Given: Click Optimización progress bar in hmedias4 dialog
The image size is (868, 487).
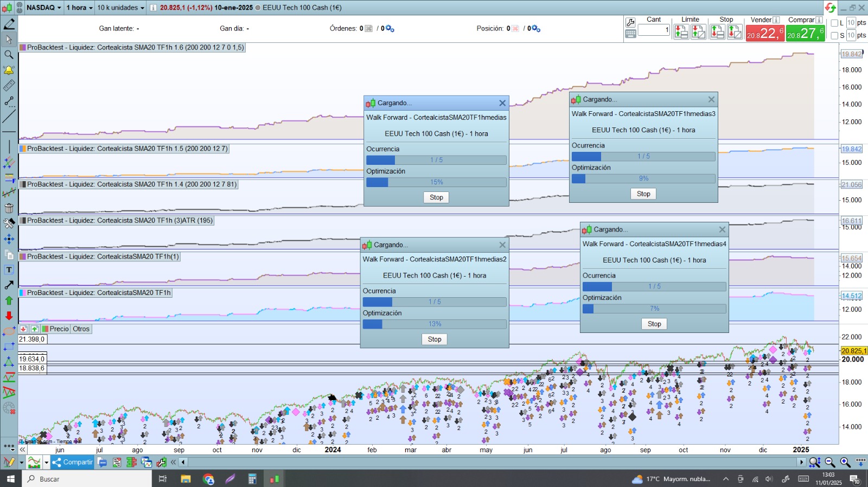Looking at the screenshot, I should (x=654, y=309).
